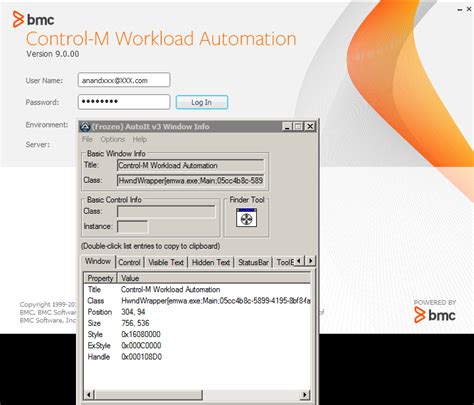Click the Instance field in Basic Control Info
The height and width of the screenshot is (405, 474).
(x=132, y=227)
